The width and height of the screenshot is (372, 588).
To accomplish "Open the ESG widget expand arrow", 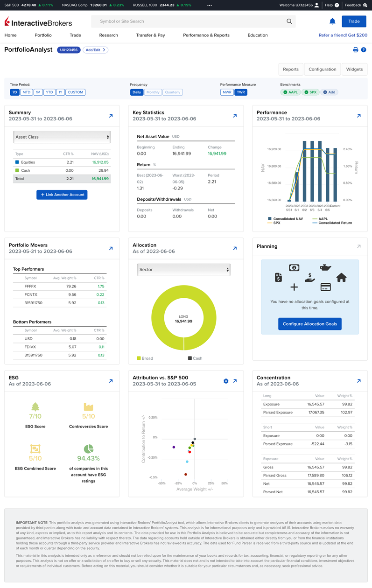I will tap(111, 381).
